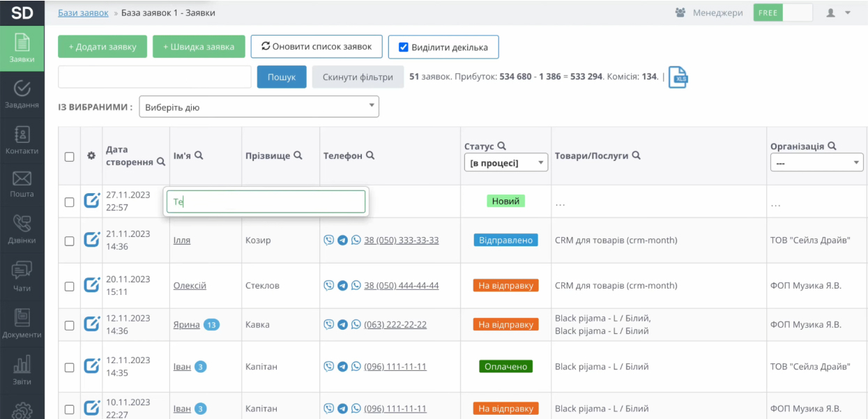
Task: Search by Дата створення column
Action: pos(161,162)
